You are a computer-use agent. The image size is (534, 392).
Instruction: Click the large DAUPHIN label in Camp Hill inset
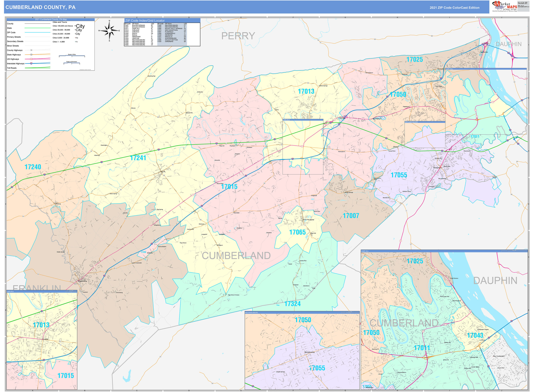coord(495,281)
